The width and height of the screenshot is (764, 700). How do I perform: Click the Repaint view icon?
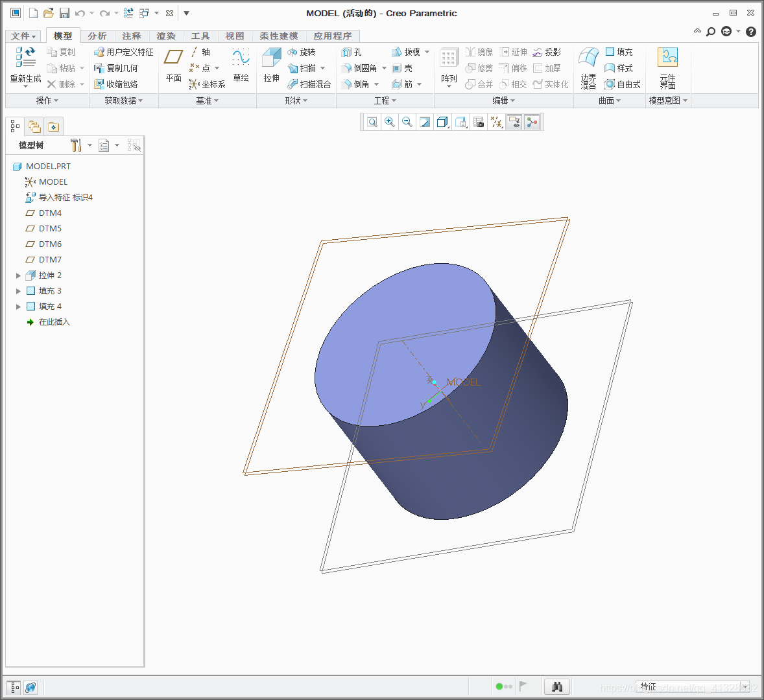click(425, 122)
